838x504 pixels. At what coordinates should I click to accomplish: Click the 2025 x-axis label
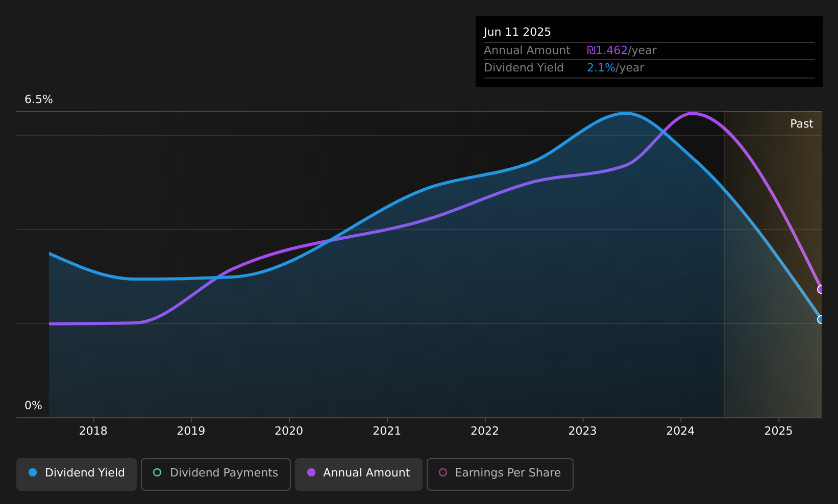pos(778,431)
